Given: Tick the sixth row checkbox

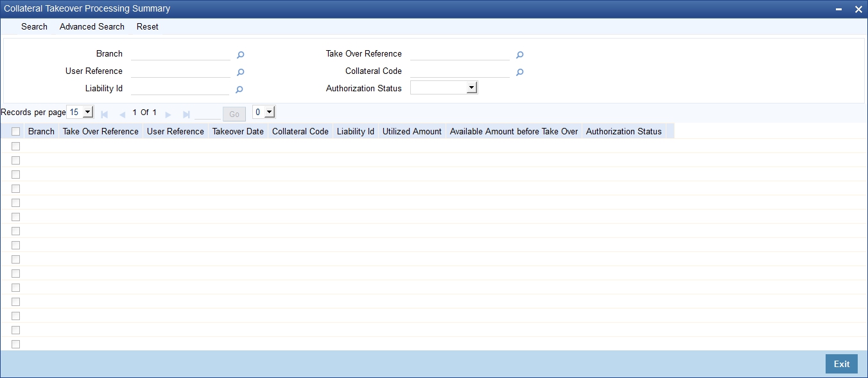Looking at the screenshot, I should tap(16, 217).
